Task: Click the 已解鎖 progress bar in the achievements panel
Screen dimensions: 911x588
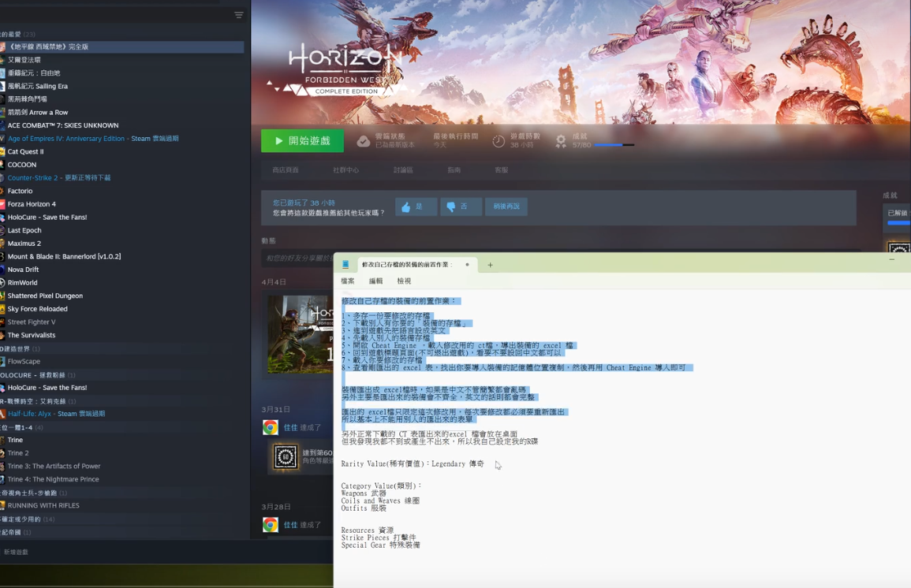Action: coord(899,223)
